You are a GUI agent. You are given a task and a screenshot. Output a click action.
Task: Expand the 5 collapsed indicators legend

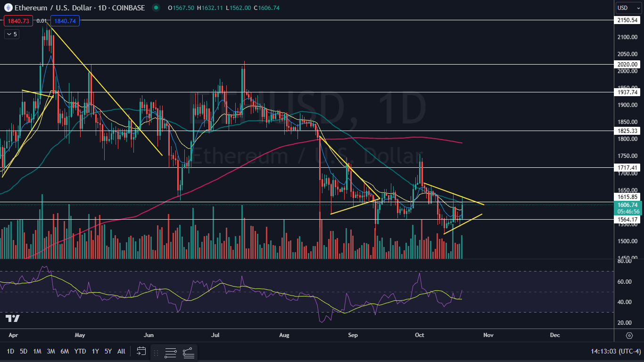point(11,34)
